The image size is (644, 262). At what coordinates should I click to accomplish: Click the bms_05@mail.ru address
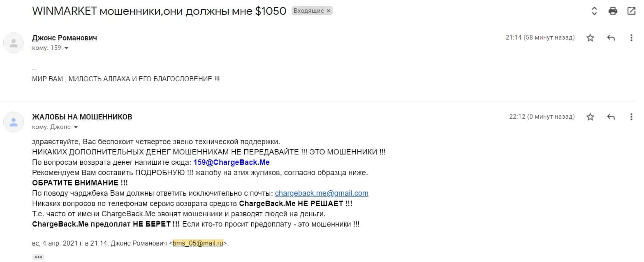[198, 243]
